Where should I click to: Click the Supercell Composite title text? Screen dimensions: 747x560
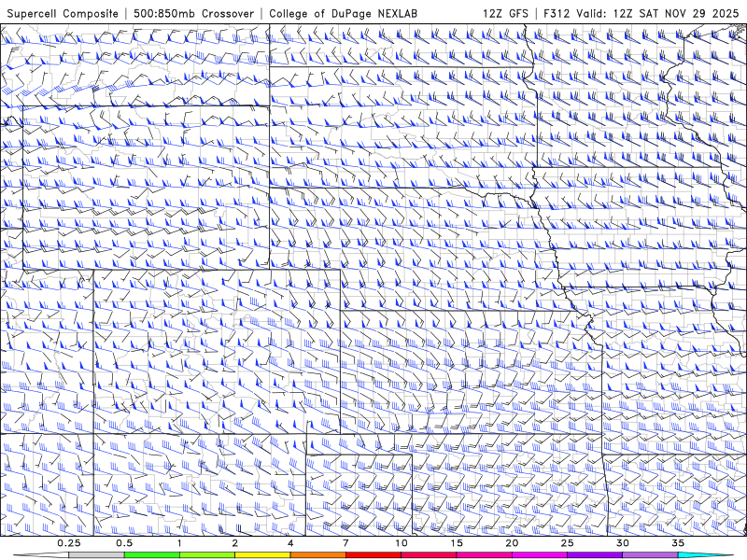63,13
